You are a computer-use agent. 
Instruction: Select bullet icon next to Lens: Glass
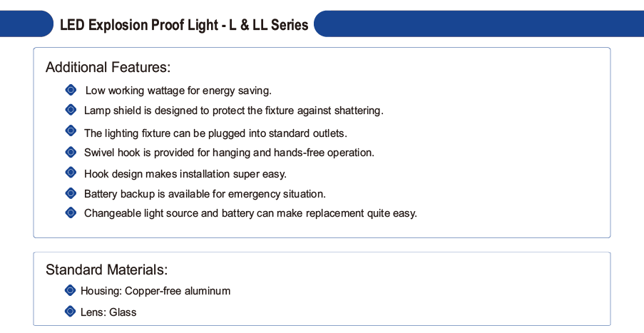[x=70, y=311]
